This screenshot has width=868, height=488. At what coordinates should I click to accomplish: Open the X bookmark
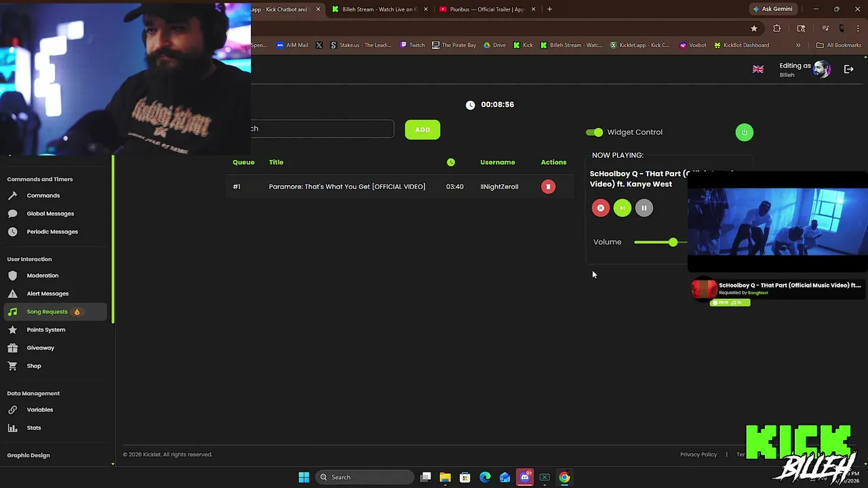click(319, 45)
